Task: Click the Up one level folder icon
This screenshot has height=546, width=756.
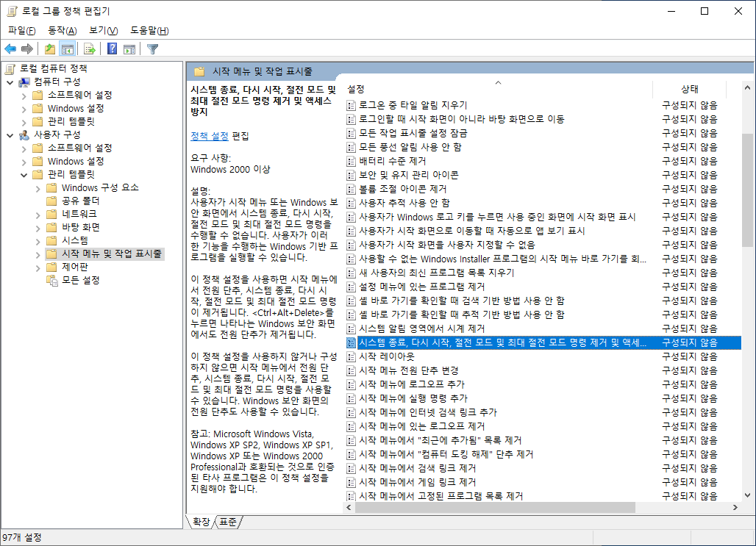Action: tap(50, 49)
